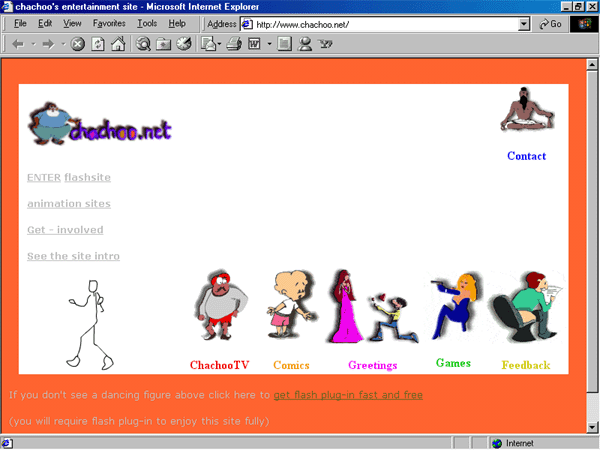
Task: Click the vertical scrollbar up arrow
Action: click(x=592, y=65)
